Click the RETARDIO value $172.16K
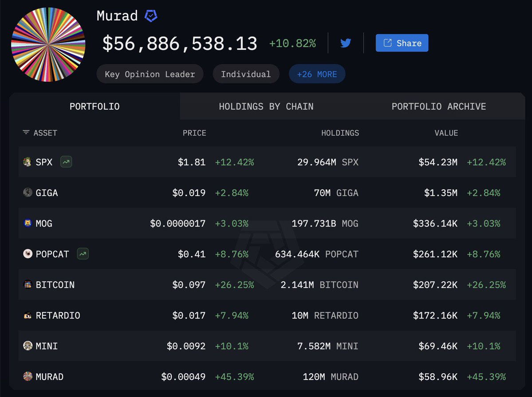 pos(435,315)
